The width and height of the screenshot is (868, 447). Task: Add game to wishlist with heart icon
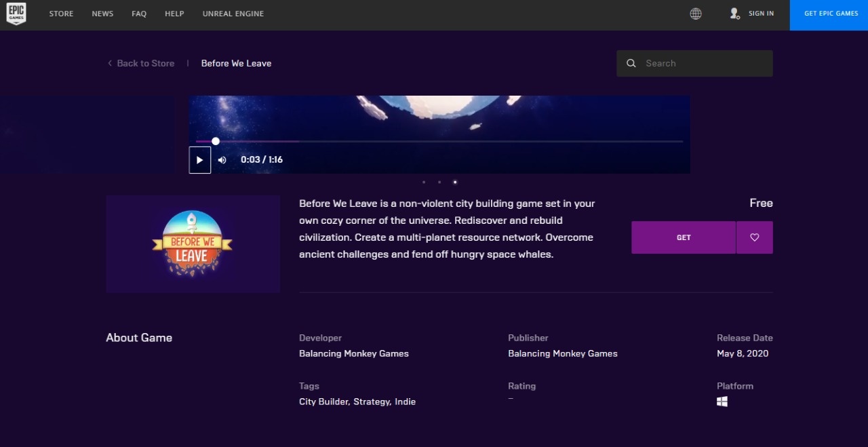(754, 237)
